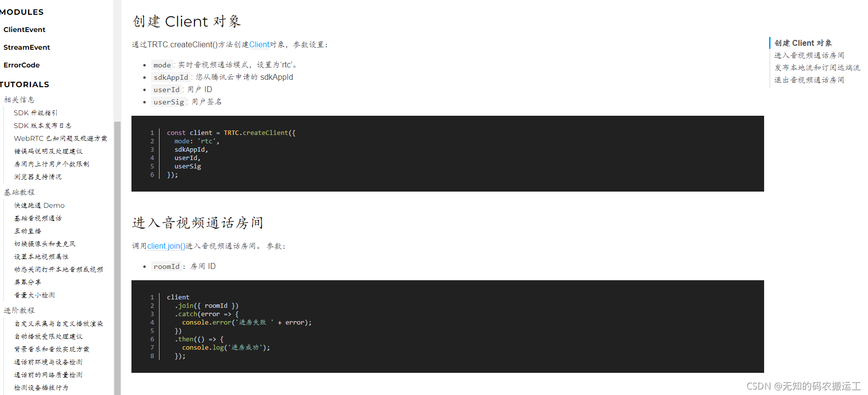Open the 快速跑通 Demo tutorial

39,205
